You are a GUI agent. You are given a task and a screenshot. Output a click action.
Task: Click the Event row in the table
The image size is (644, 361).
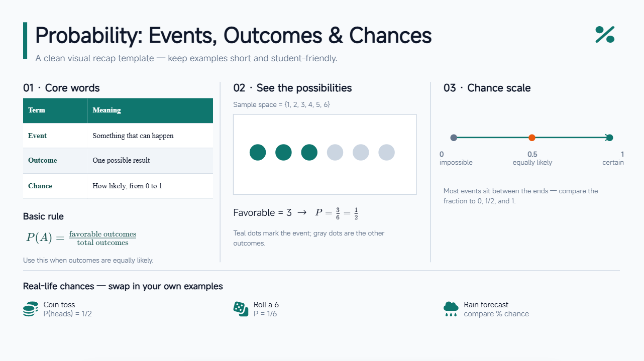click(118, 136)
